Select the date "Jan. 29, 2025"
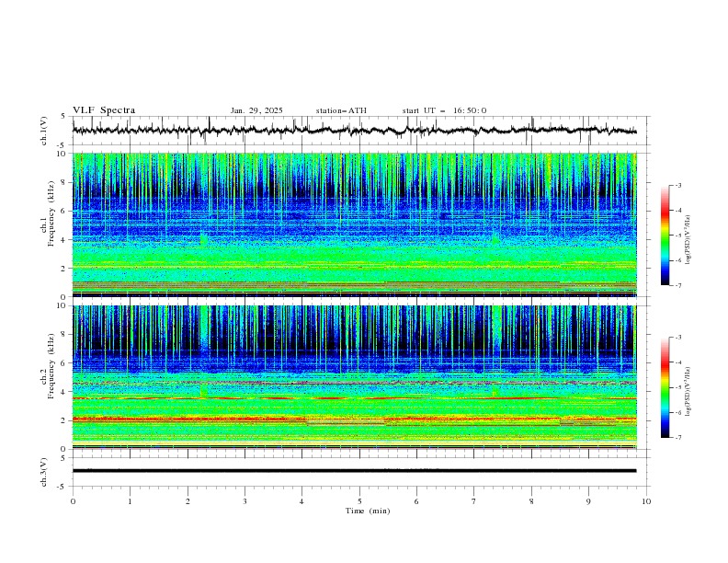The width and height of the screenshot is (728, 563). pos(256,110)
